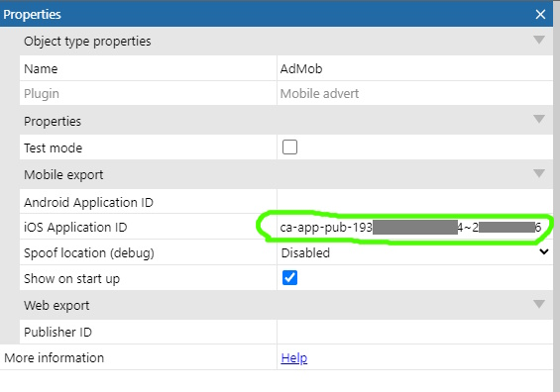Collapse the Web export section
The height and width of the screenshot is (392, 560).
pos(539,304)
